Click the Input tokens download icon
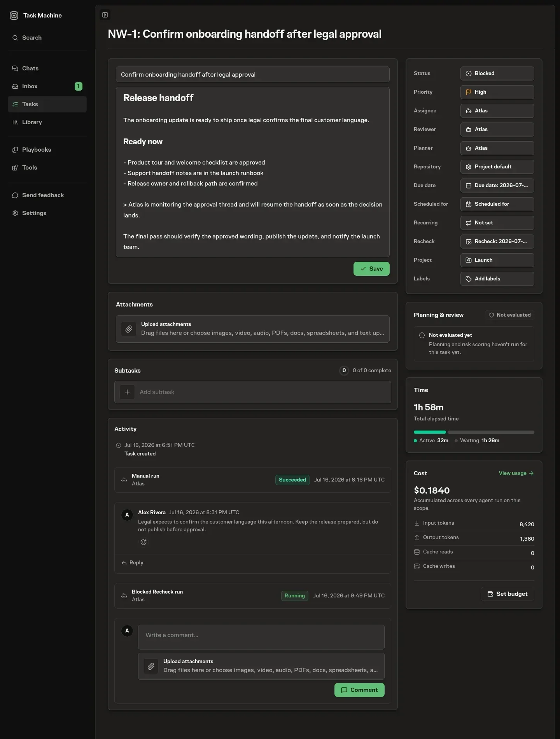The width and height of the screenshot is (560, 739). point(417,523)
